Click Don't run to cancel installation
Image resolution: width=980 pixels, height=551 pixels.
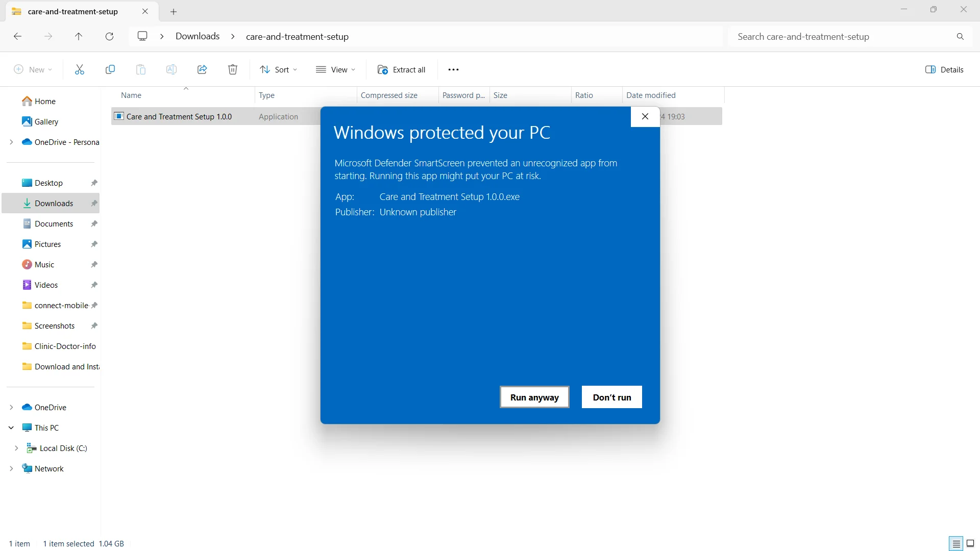pos(612,397)
